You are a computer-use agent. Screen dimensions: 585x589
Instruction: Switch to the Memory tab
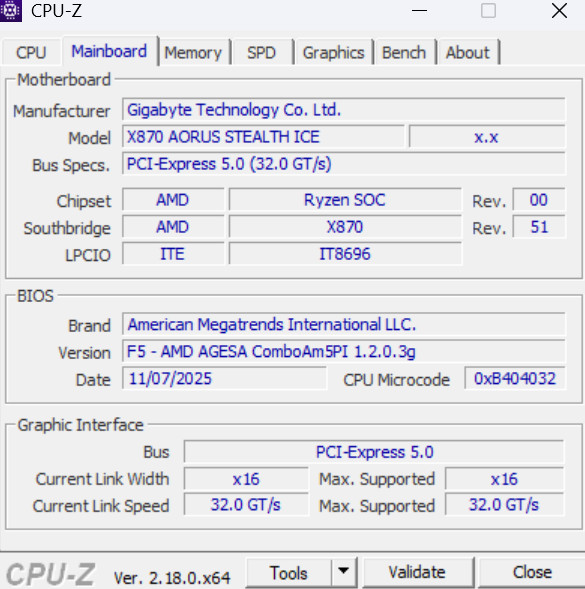coord(193,52)
